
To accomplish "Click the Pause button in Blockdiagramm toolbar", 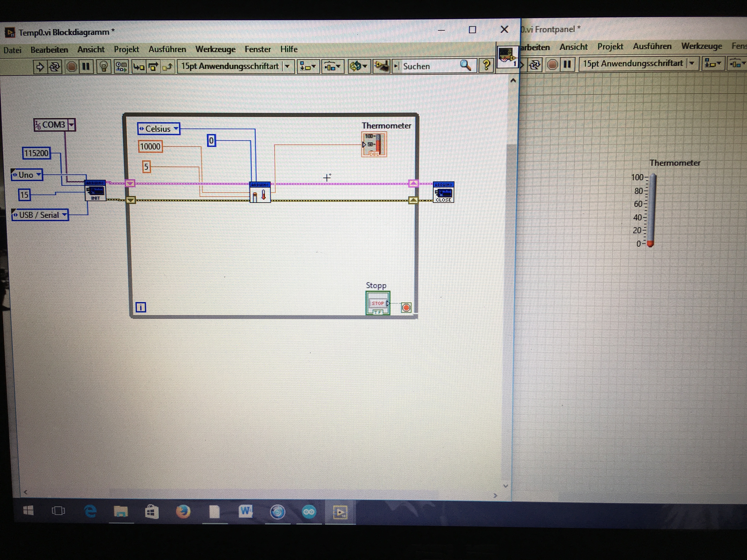I will click(86, 66).
